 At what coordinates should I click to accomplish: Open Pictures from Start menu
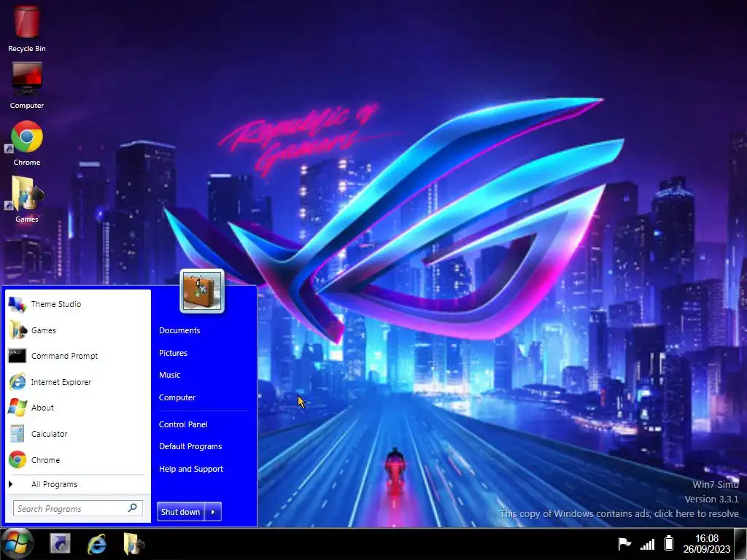[x=173, y=353]
